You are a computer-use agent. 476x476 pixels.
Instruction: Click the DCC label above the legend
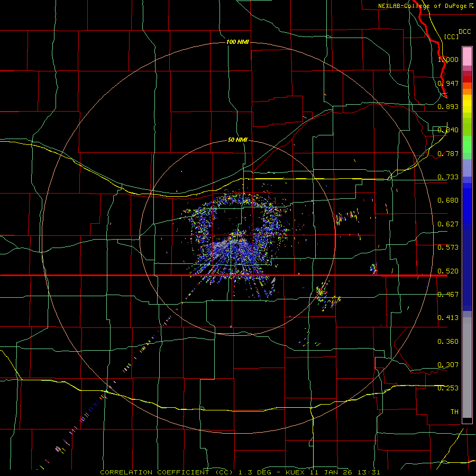click(464, 32)
